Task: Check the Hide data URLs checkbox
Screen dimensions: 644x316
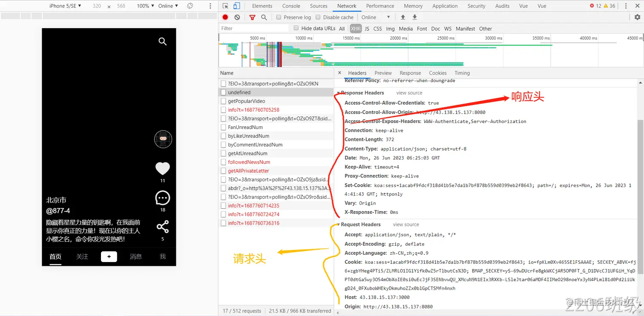Action: coord(296,28)
